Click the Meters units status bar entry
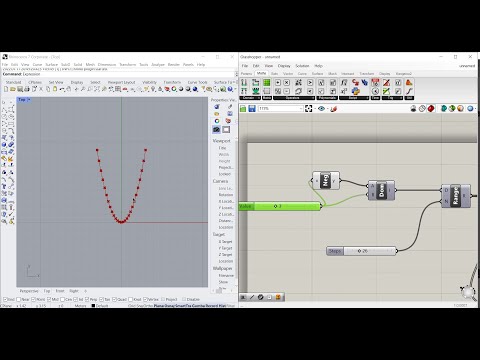 click(x=80, y=305)
